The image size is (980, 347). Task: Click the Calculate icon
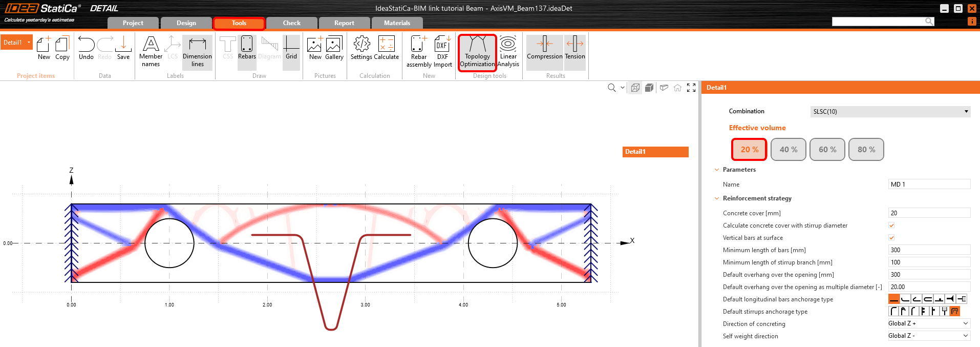(386, 49)
